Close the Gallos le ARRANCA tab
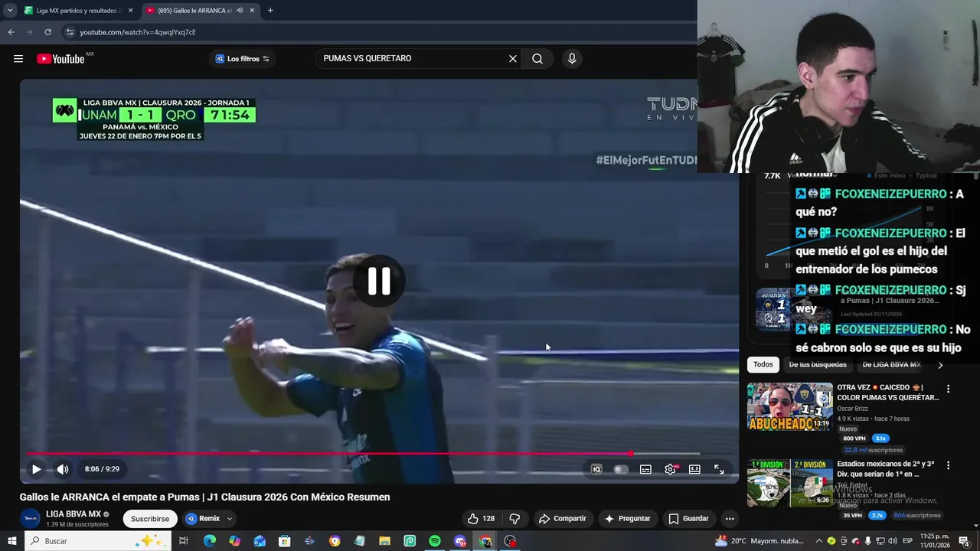This screenshot has height=551, width=980. pyautogui.click(x=252, y=11)
